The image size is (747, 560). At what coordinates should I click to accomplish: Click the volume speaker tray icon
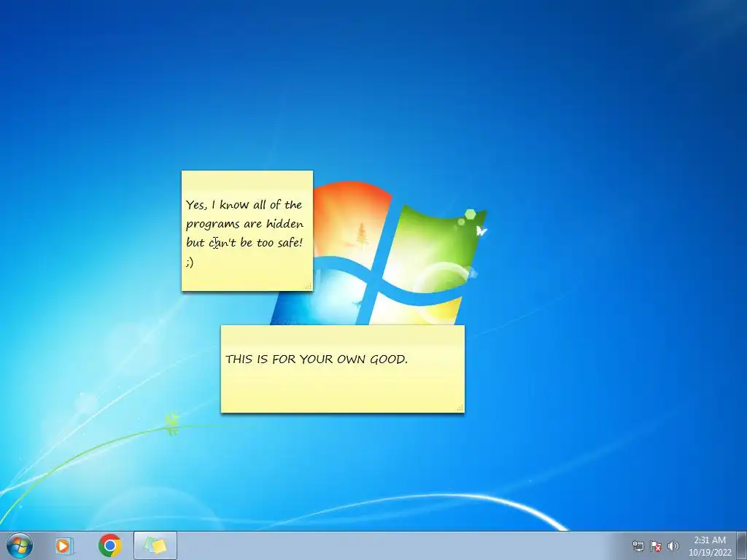[x=673, y=546]
